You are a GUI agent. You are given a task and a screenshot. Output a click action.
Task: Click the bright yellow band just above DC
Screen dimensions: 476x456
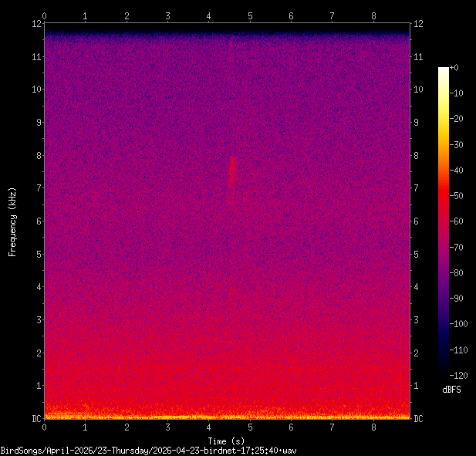pyautogui.click(x=228, y=416)
